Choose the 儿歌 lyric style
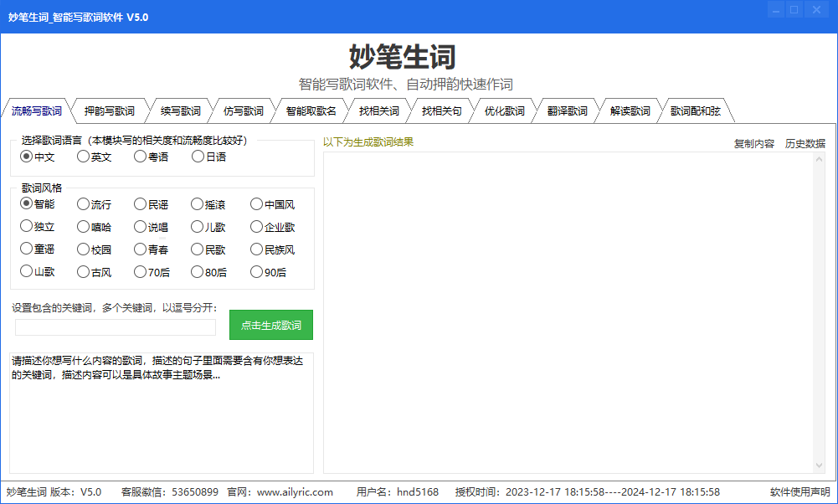The width and height of the screenshot is (838, 504). [x=208, y=227]
